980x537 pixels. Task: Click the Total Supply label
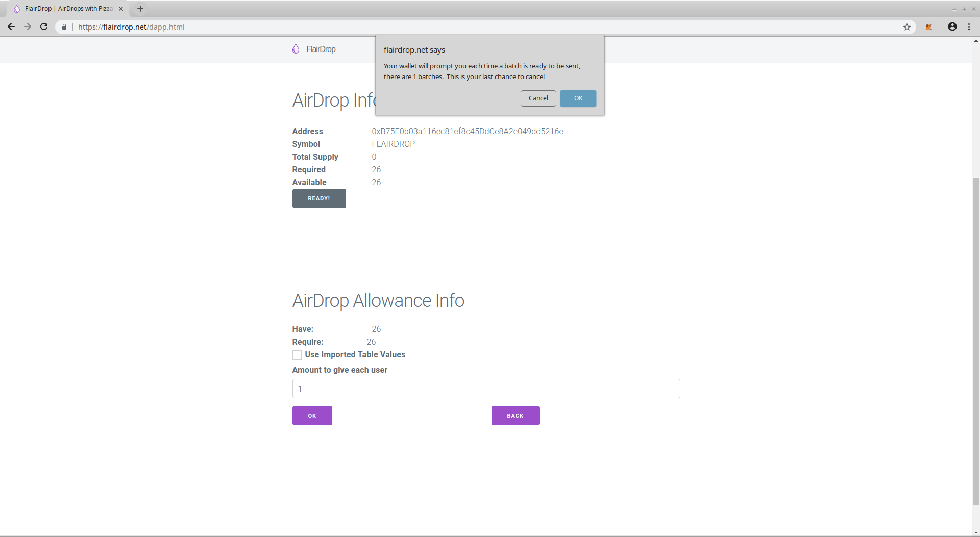(x=315, y=157)
